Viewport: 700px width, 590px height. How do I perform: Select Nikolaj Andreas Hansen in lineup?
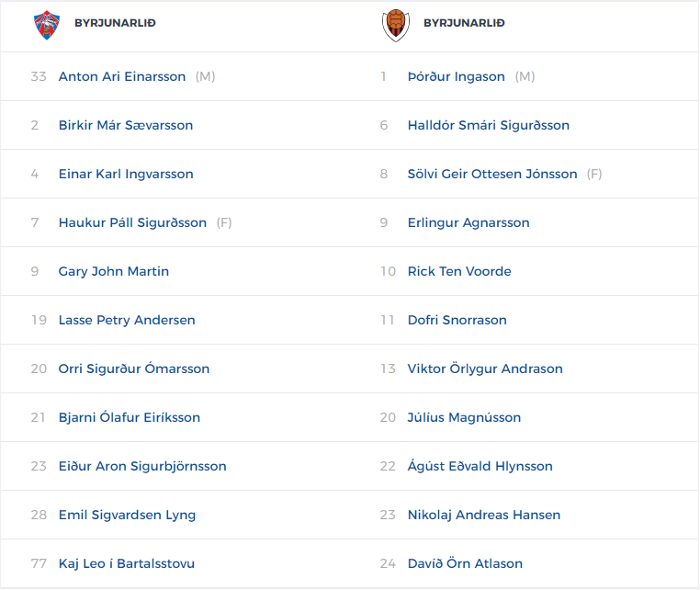pos(484,515)
